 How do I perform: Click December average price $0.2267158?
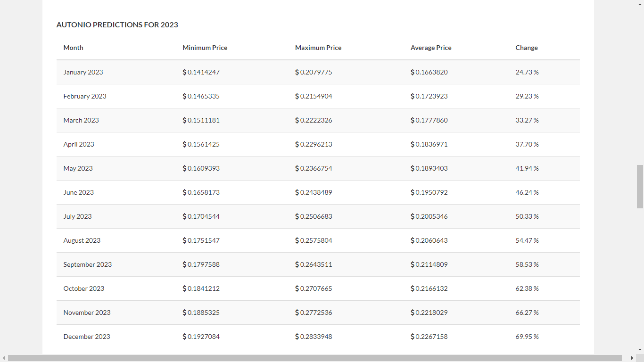click(429, 337)
